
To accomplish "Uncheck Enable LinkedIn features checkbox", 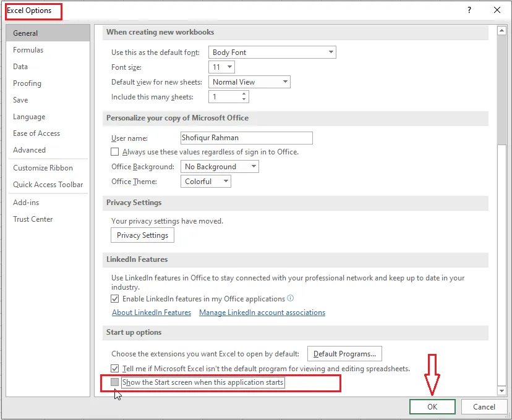I will pyautogui.click(x=114, y=299).
